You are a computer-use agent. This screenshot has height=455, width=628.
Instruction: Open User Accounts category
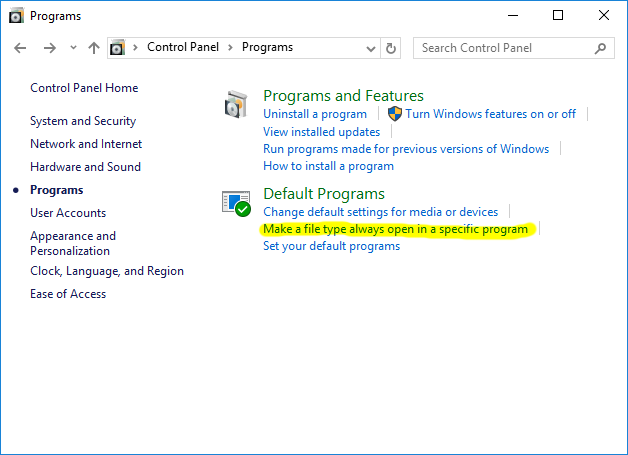point(68,213)
